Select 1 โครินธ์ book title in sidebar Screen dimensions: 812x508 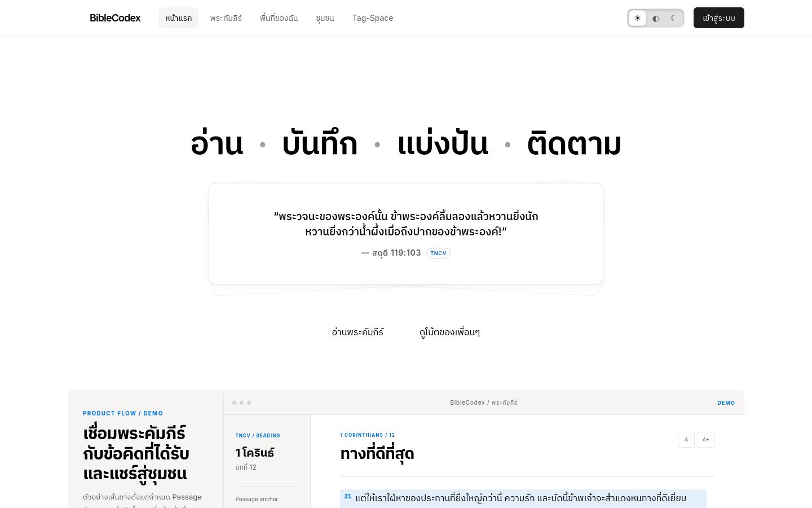pyautogui.click(x=255, y=453)
